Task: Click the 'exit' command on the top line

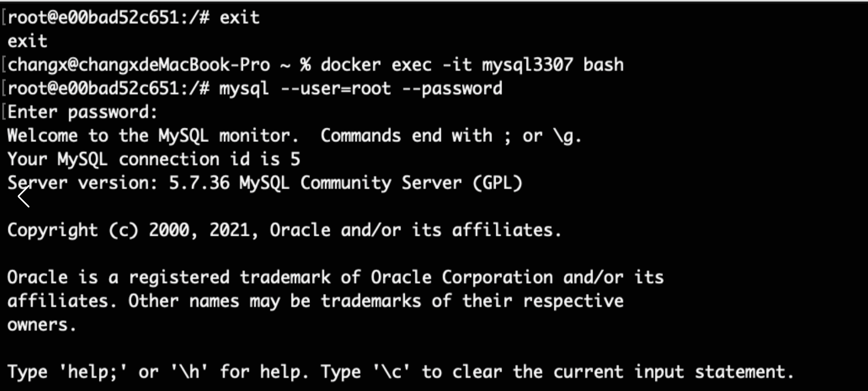Action: click(239, 18)
